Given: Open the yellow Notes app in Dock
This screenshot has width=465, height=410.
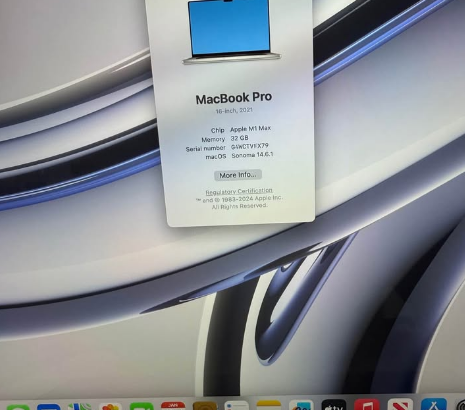Looking at the screenshot, I should [269, 405].
